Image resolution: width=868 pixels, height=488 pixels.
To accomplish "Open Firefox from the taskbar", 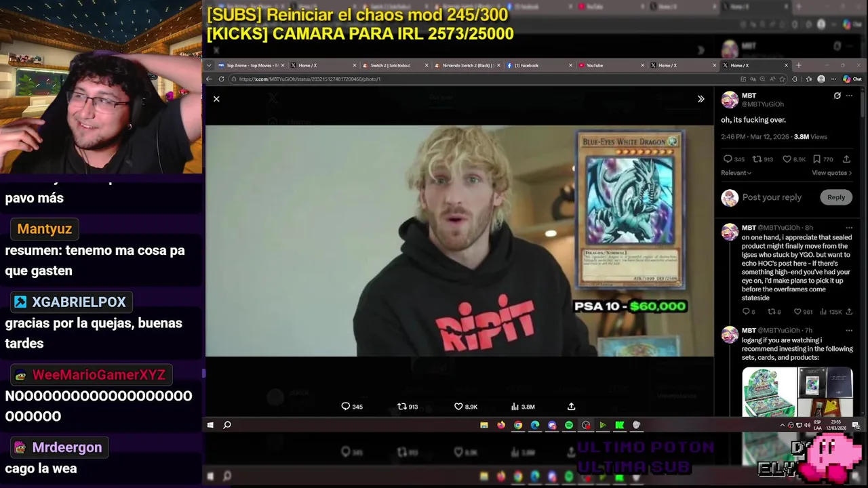I will tap(501, 425).
